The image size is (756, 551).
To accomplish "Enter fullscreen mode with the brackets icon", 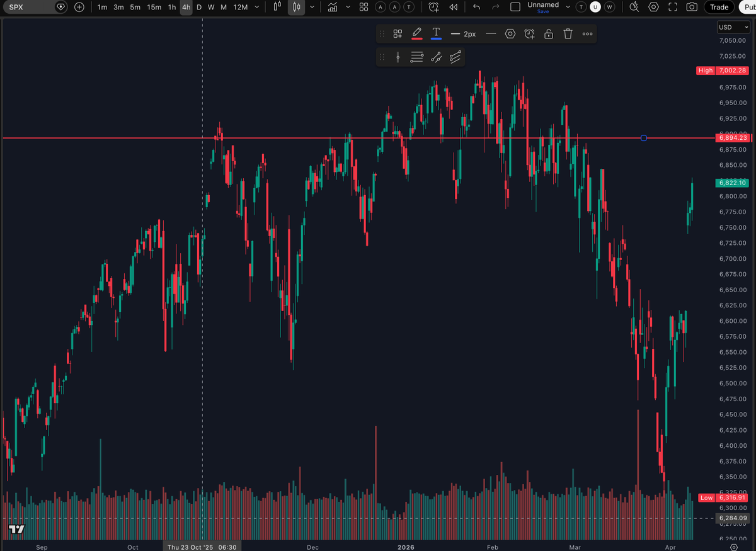I will click(673, 7).
